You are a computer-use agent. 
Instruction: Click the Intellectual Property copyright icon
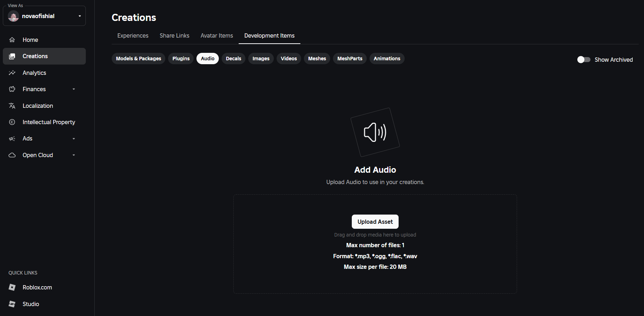(12, 122)
